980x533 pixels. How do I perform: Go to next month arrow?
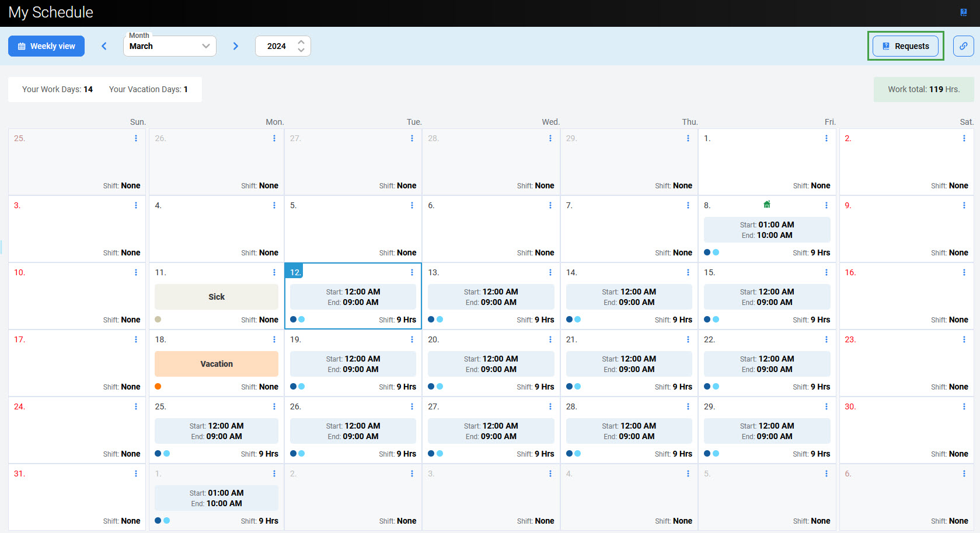236,46
